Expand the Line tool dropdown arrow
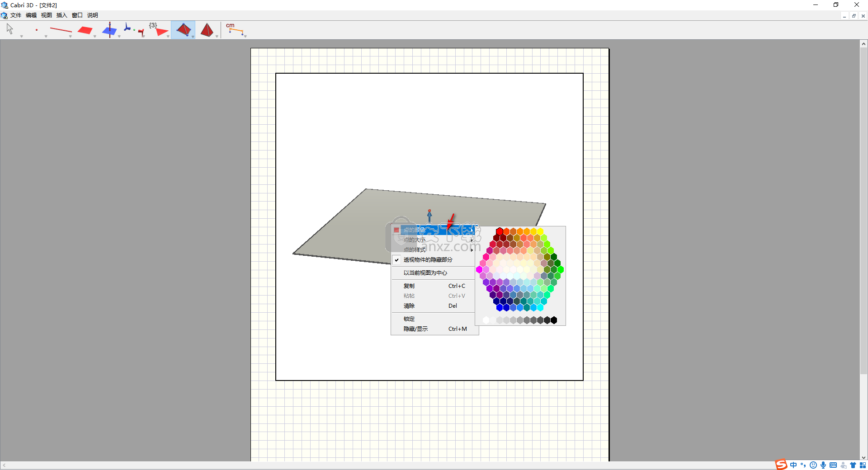 [x=70, y=36]
